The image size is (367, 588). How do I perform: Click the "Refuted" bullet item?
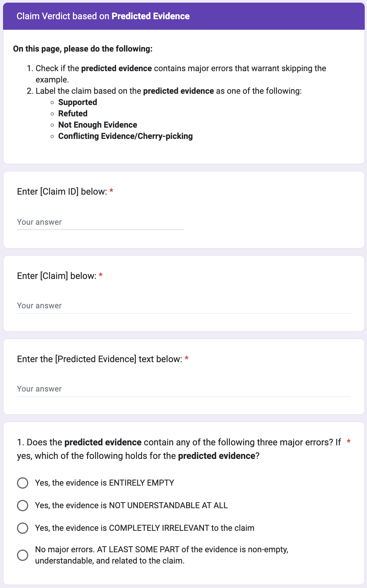pyautogui.click(x=73, y=114)
